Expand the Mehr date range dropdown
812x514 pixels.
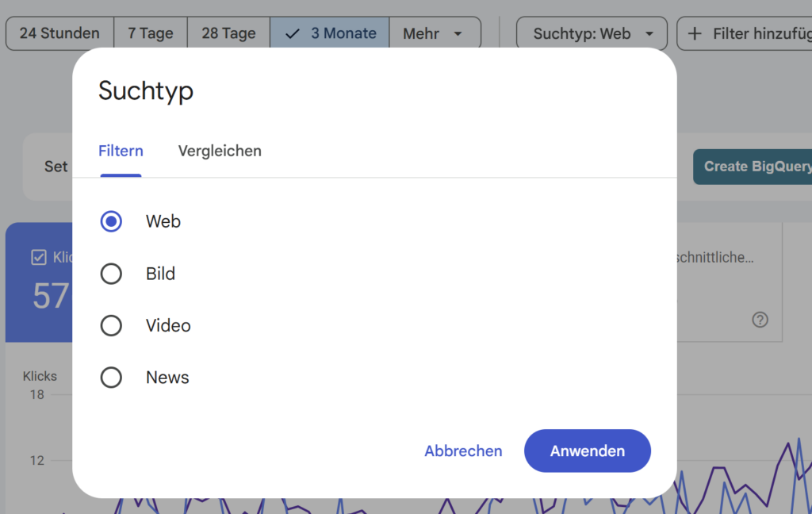434,33
